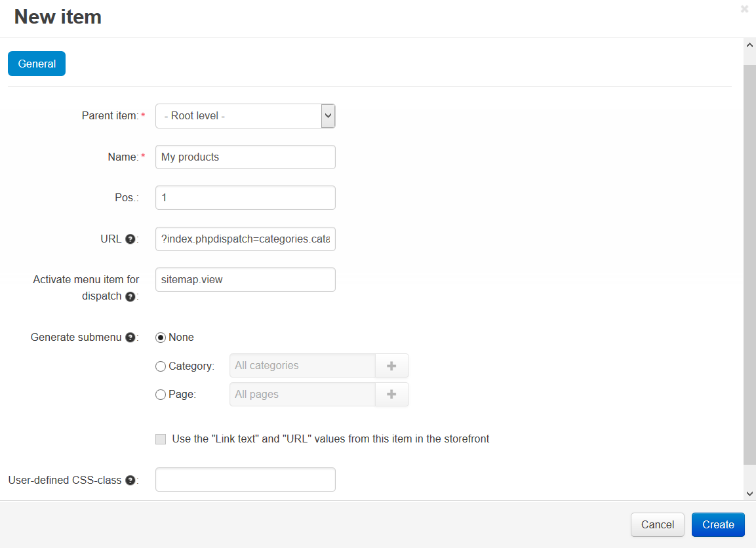Enable the Link text and URL storefront checkbox

click(161, 439)
